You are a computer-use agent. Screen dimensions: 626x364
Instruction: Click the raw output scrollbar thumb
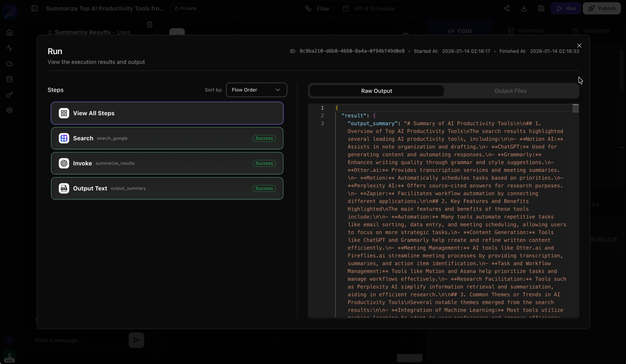click(x=575, y=109)
